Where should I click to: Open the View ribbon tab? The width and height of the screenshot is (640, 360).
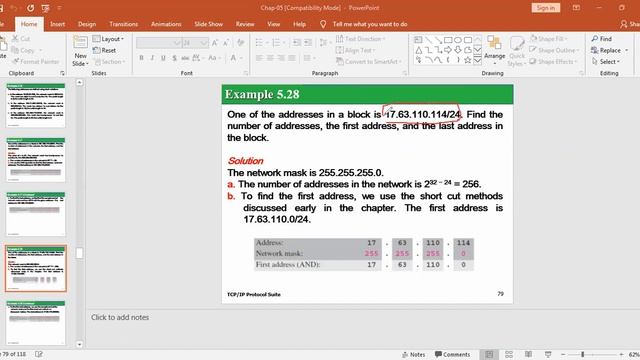pos(273,24)
